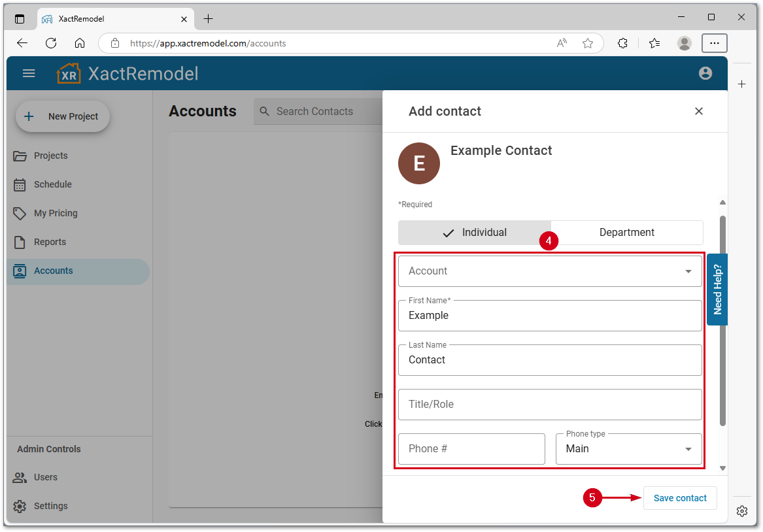763x532 pixels.
Task: Go to the Schedule calendar page
Action: tap(52, 184)
